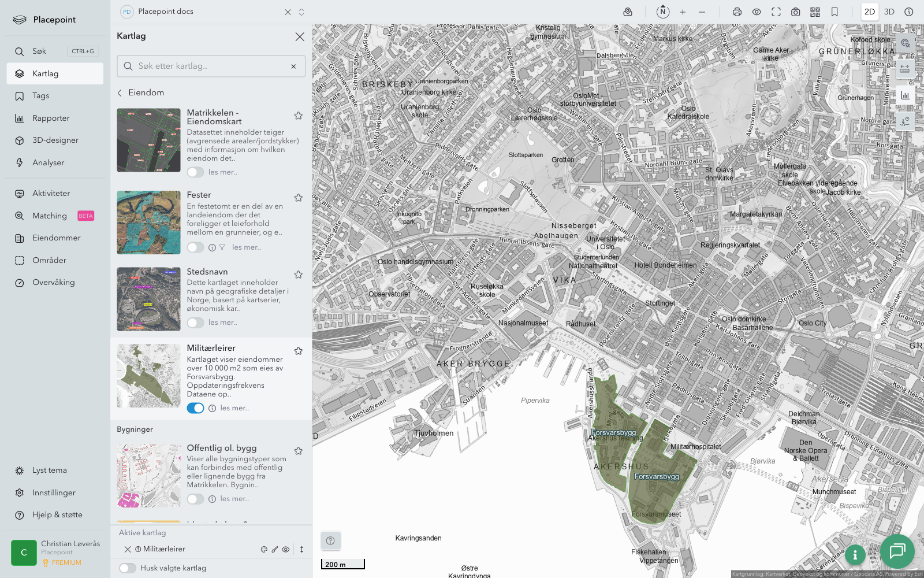Reset map orientation with north compass
The width and height of the screenshot is (924, 578).
click(x=663, y=12)
